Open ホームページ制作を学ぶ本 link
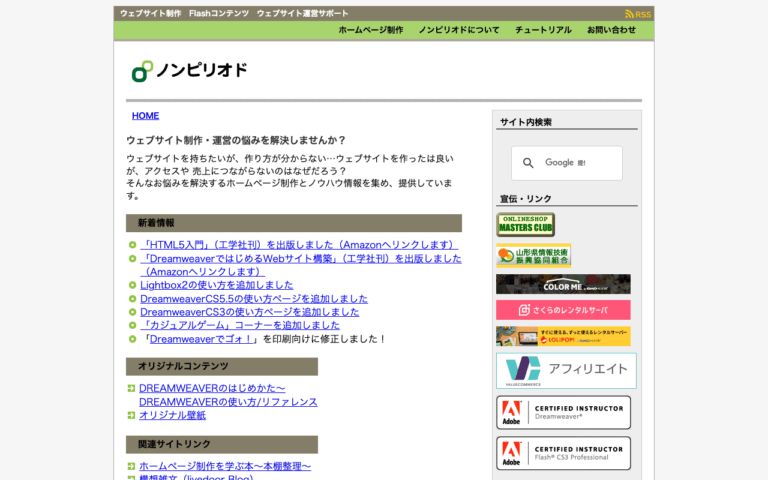Viewport: 768px width, 480px height. [x=225, y=466]
